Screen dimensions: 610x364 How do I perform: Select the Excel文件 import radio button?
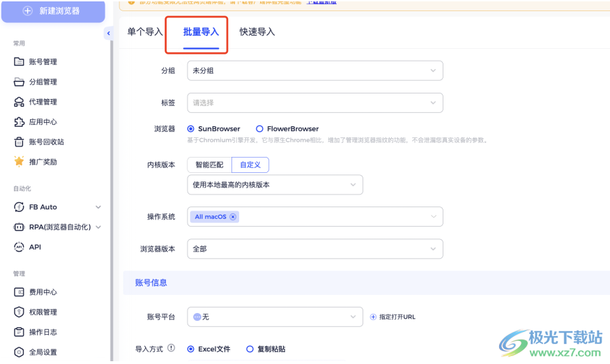tap(190, 349)
